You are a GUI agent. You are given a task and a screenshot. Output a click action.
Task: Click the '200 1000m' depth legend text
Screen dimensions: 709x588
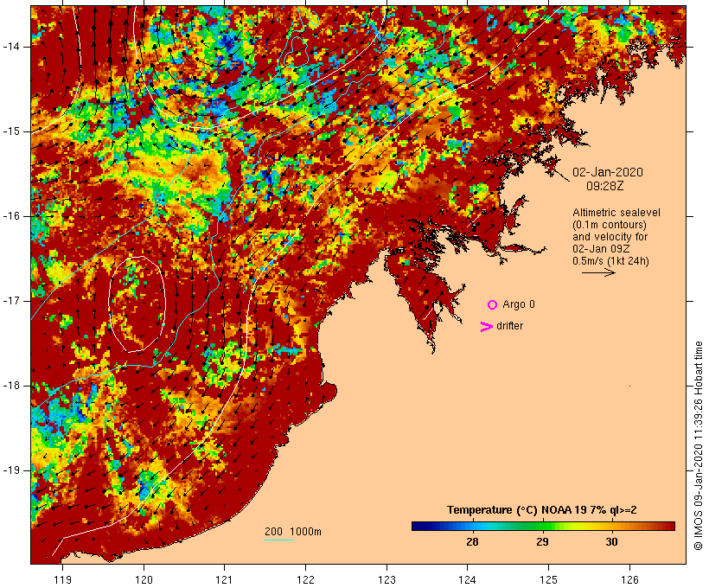[293, 532]
